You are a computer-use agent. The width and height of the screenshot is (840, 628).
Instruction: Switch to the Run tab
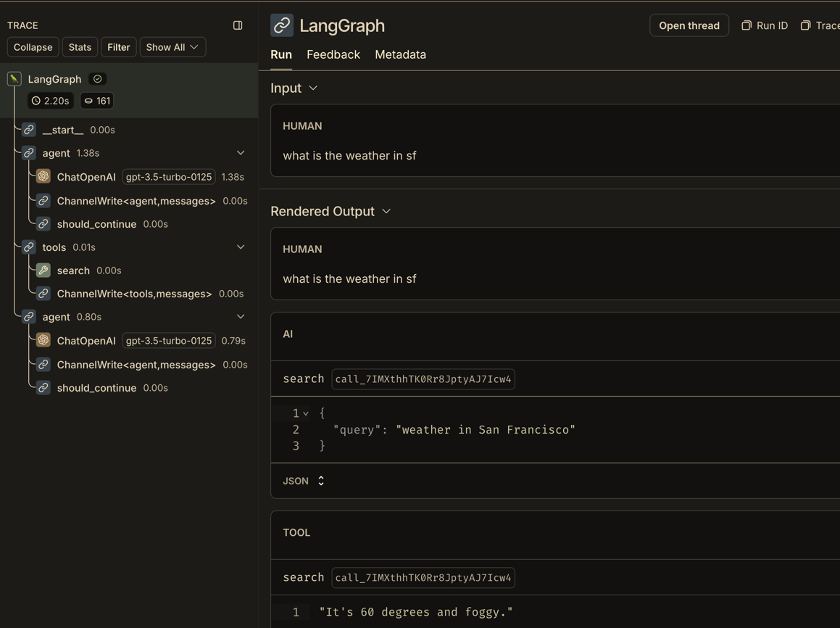click(x=281, y=54)
